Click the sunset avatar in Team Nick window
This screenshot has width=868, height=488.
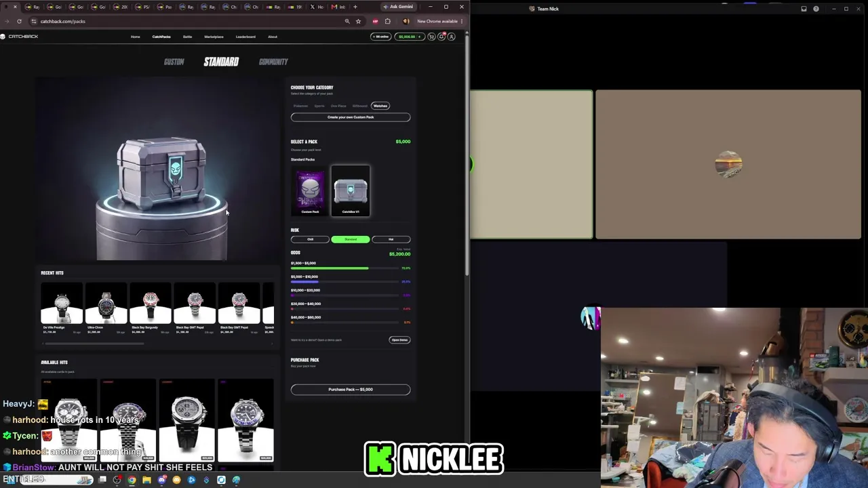[x=728, y=165]
